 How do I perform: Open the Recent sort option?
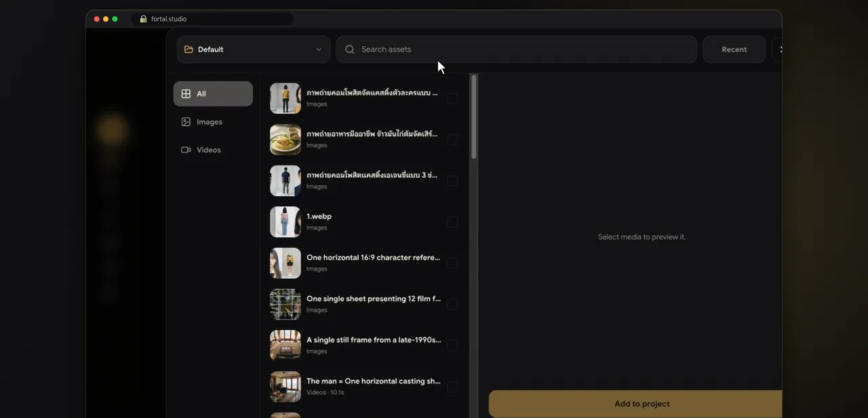(x=734, y=50)
